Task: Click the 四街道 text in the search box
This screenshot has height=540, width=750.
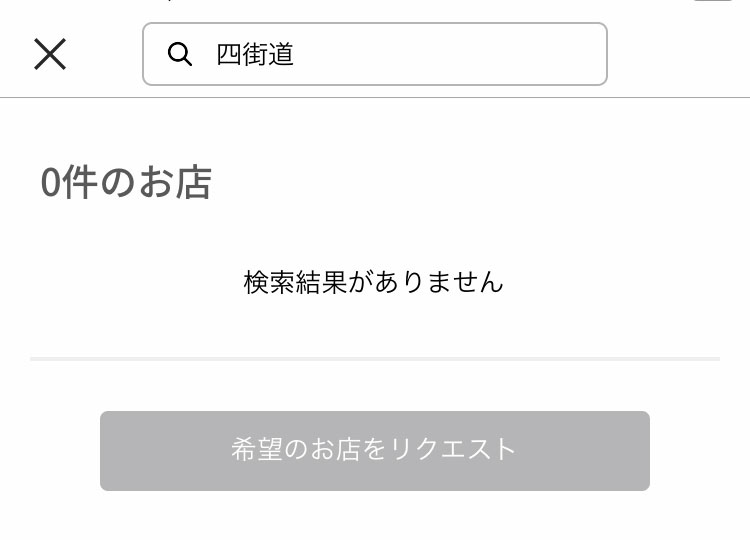Action: (255, 54)
